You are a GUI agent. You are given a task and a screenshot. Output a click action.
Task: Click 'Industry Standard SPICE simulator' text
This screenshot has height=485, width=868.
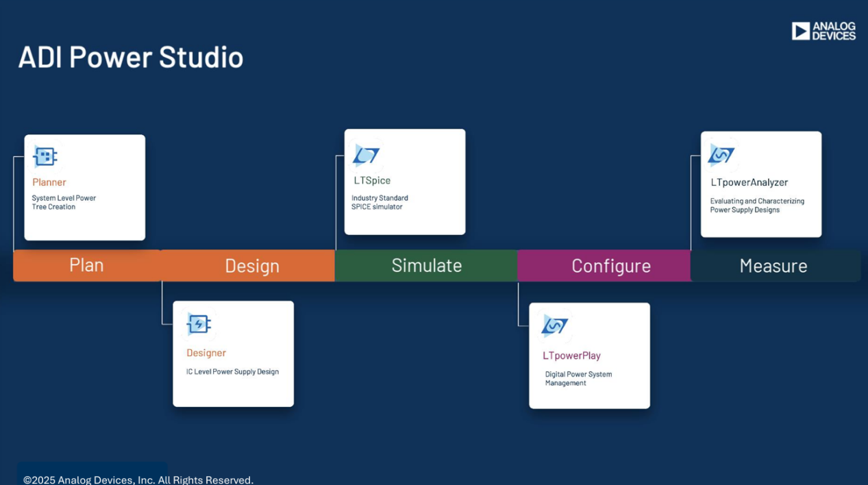380,202
